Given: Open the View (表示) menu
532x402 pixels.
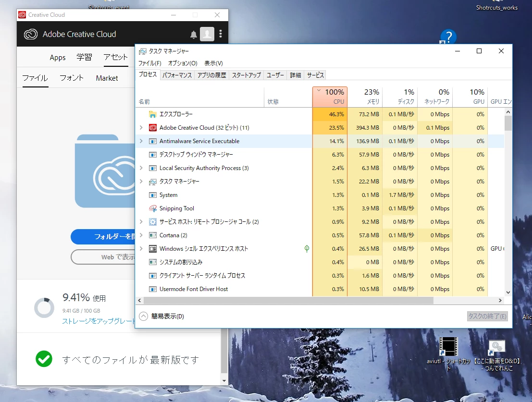Looking at the screenshot, I should [213, 63].
